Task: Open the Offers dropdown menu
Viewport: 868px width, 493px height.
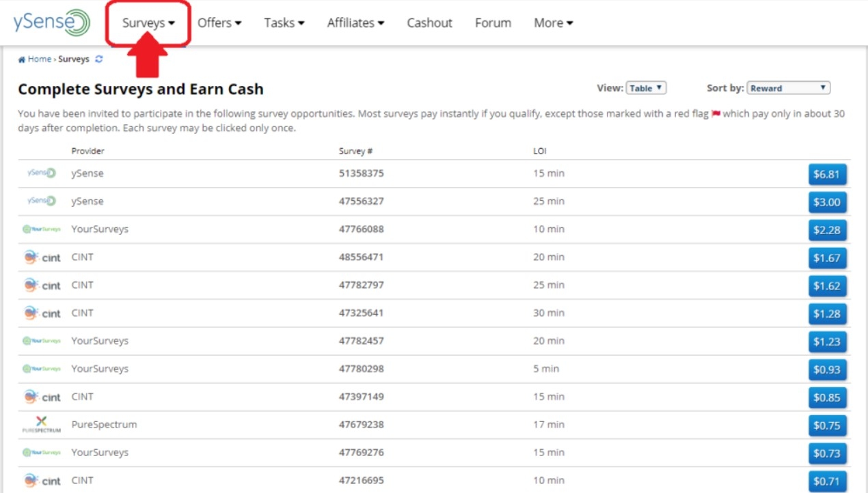Action: [219, 23]
